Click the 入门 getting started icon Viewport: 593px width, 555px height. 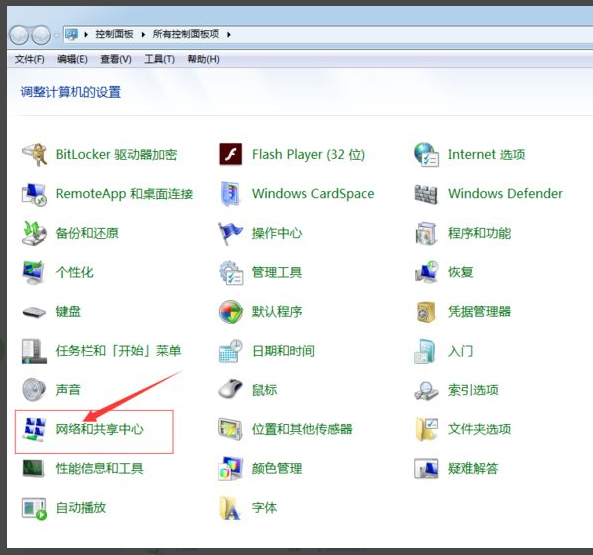(426, 351)
